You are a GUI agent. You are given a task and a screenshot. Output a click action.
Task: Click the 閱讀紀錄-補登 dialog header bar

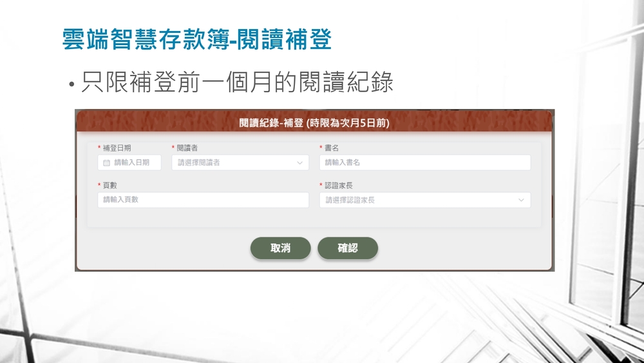314,122
